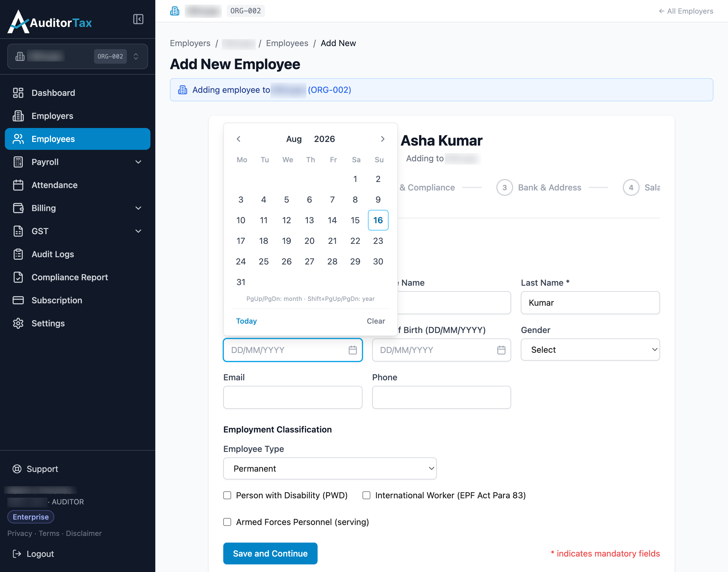Click the Support lifebuoy icon
This screenshot has height=572, width=728.
coord(17,469)
